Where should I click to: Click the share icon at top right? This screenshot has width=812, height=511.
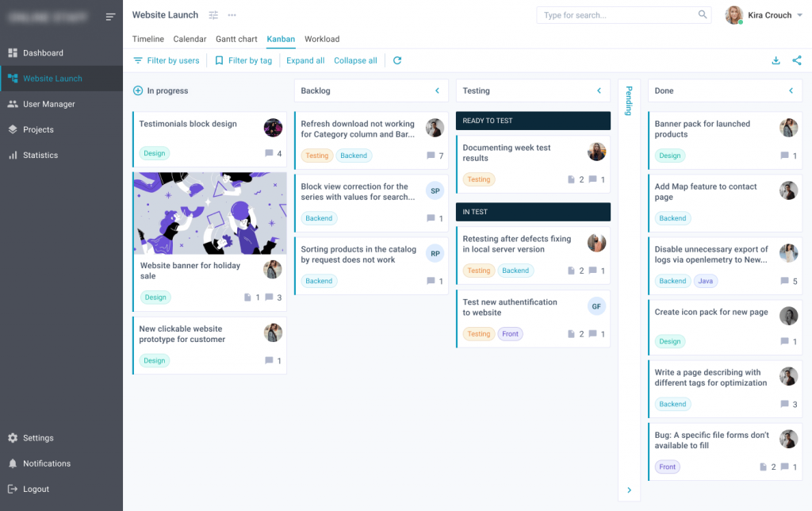tap(797, 60)
